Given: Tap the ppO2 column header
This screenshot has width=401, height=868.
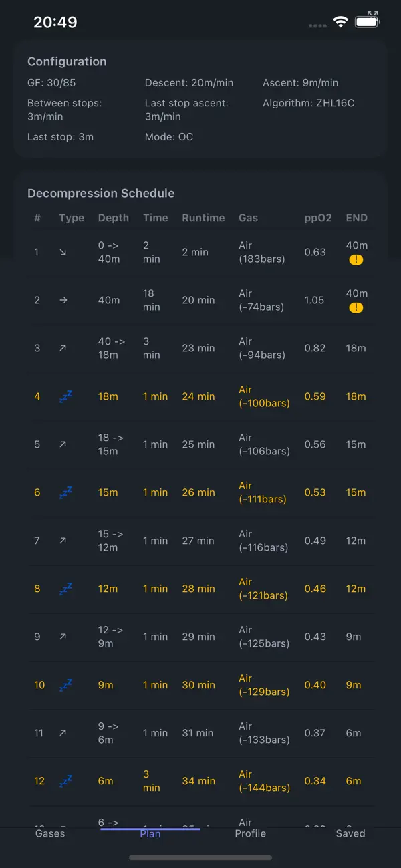Looking at the screenshot, I should [x=318, y=218].
